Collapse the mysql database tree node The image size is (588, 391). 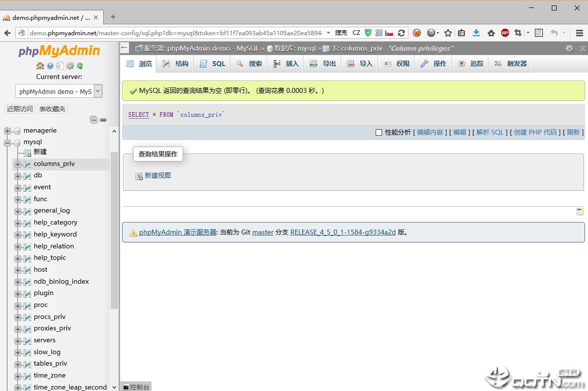(x=7, y=143)
